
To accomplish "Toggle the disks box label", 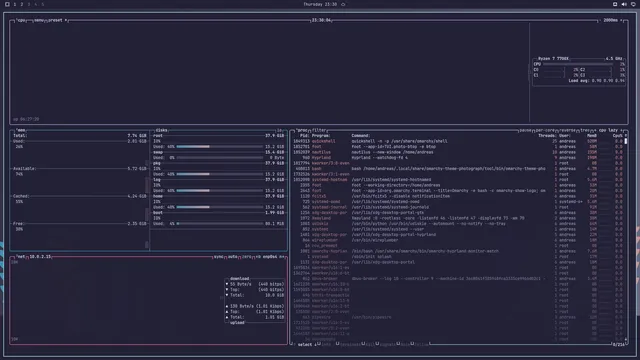I will [x=161, y=130].
